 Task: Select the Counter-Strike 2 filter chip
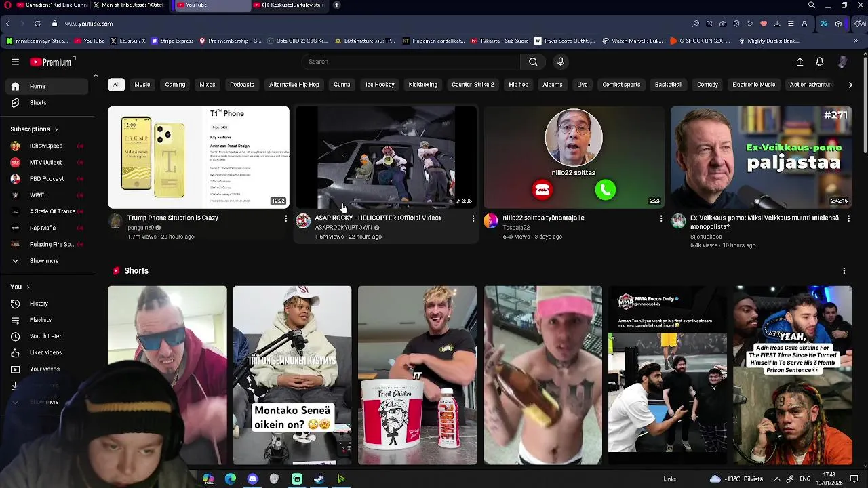click(473, 85)
